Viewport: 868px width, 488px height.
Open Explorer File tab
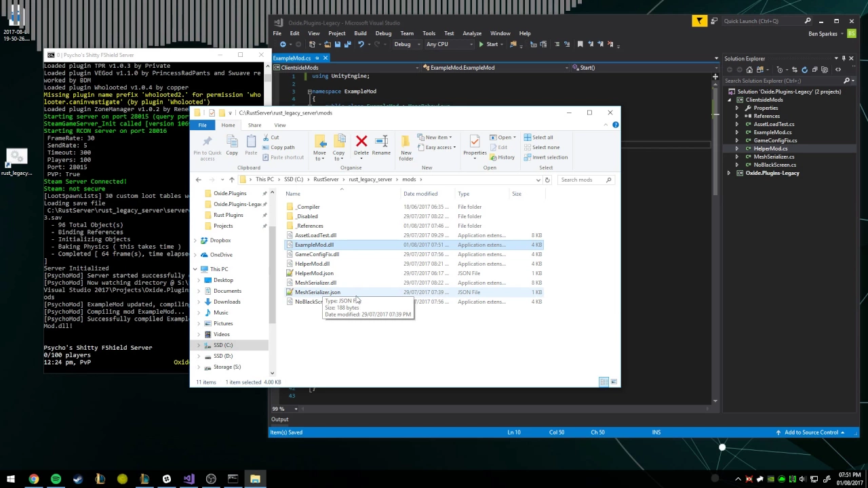click(202, 125)
